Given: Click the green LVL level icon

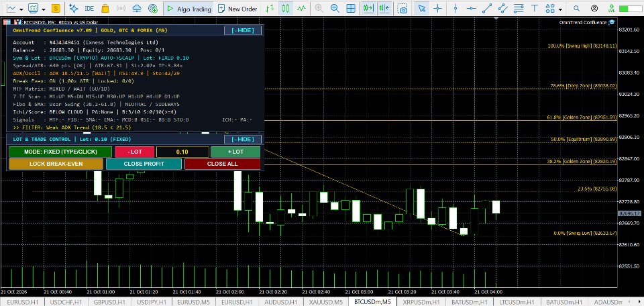Looking at the screenshot, I should tap(612, 8).
